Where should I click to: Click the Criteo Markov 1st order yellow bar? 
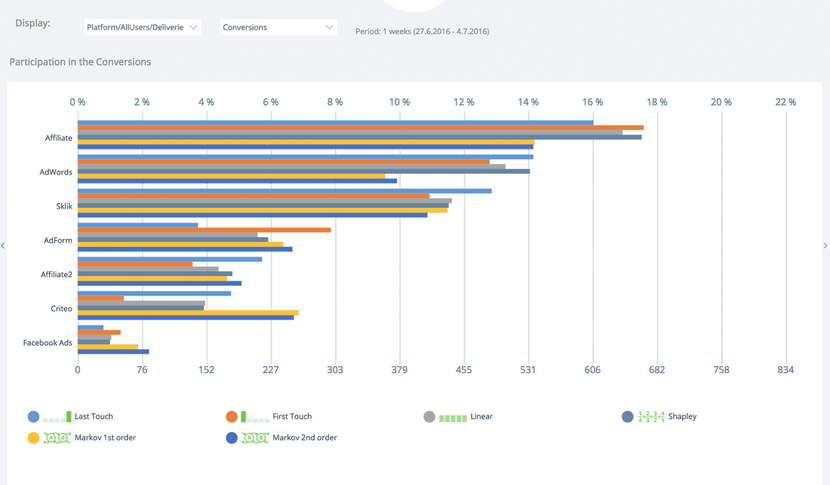pyautogui.click(x=188, y=313)
